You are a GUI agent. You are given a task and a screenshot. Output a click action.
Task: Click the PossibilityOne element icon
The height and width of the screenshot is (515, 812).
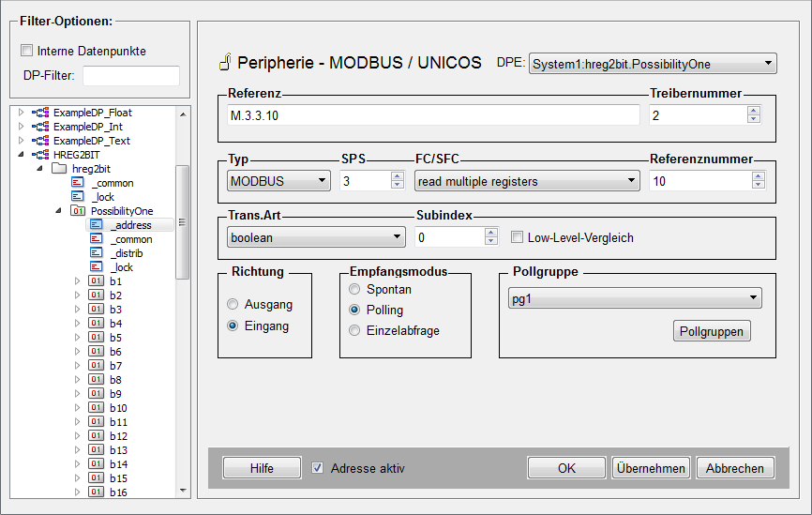tap(78, 211)
